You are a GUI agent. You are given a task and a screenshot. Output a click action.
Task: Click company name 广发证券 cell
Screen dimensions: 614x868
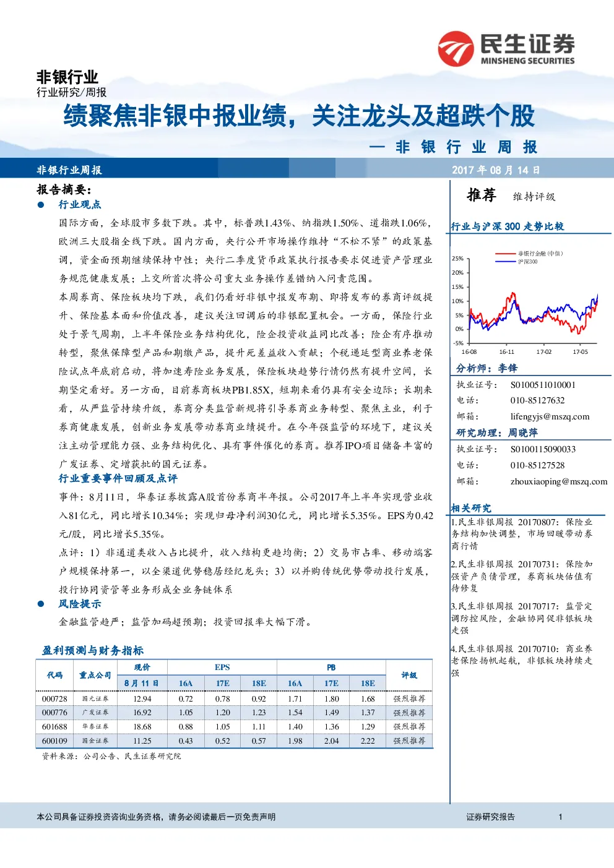point(95,713)
